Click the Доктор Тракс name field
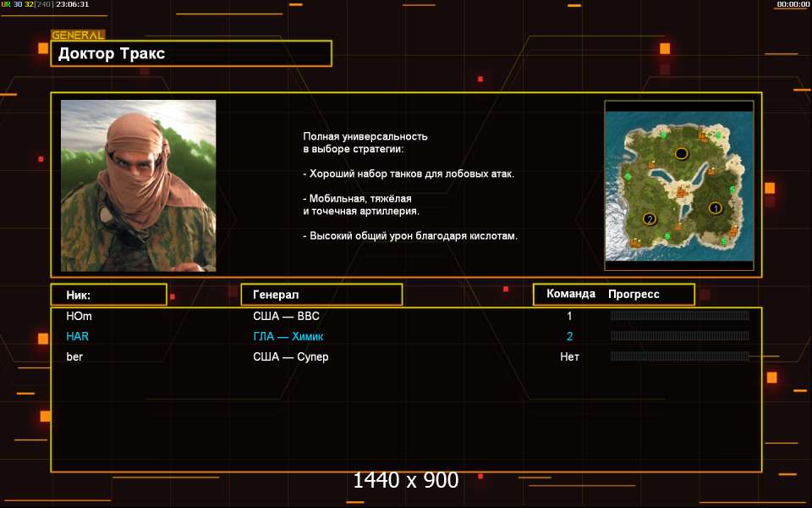Image resolution: width=812 pixels, height=508 pixels. click(191, 53)
